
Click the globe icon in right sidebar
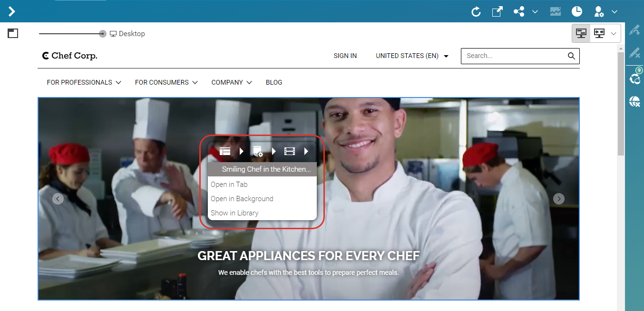pyautogui.click(x=634, y=101)
